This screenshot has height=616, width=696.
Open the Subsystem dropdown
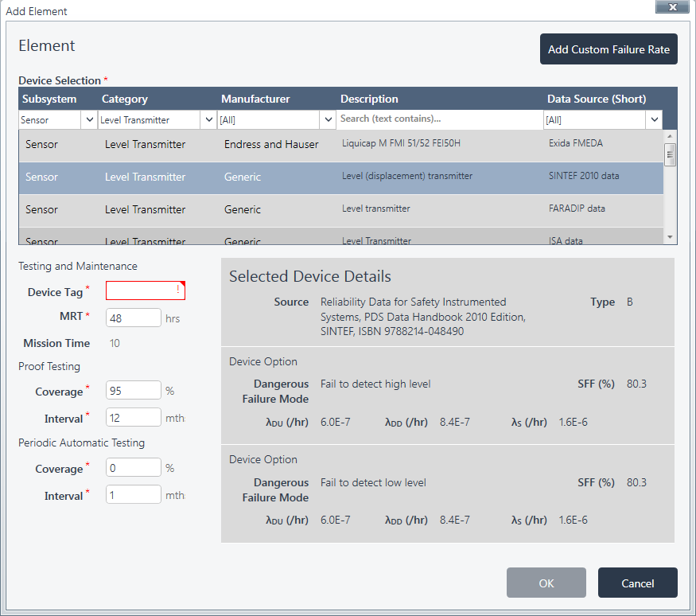[88, 119]
